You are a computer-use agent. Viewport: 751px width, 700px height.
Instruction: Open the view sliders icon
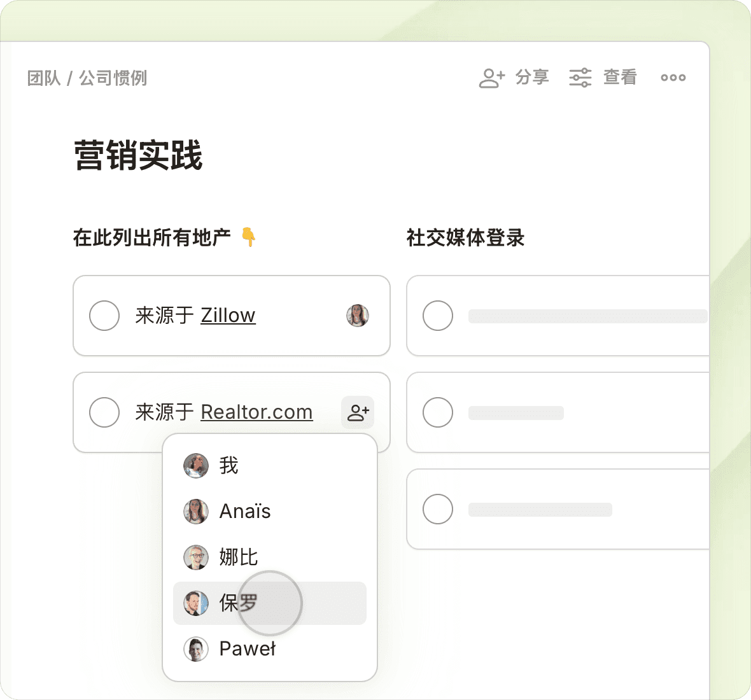(580, 78)
